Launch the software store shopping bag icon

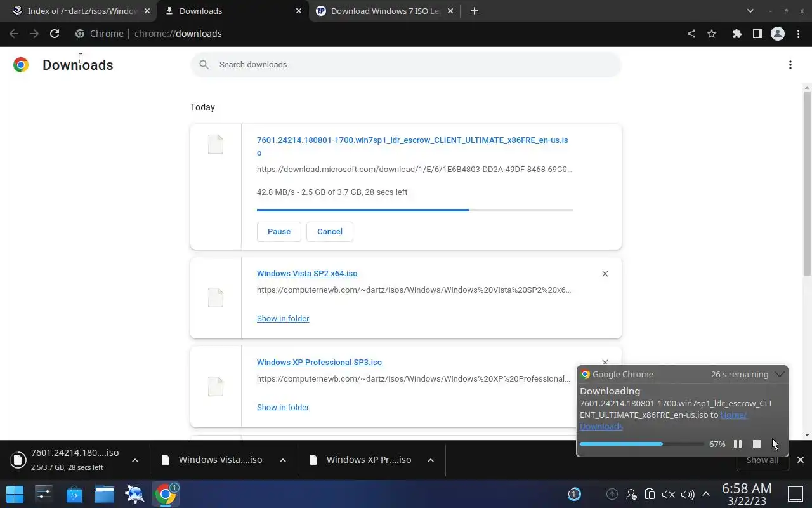click(x=74, y=493)
